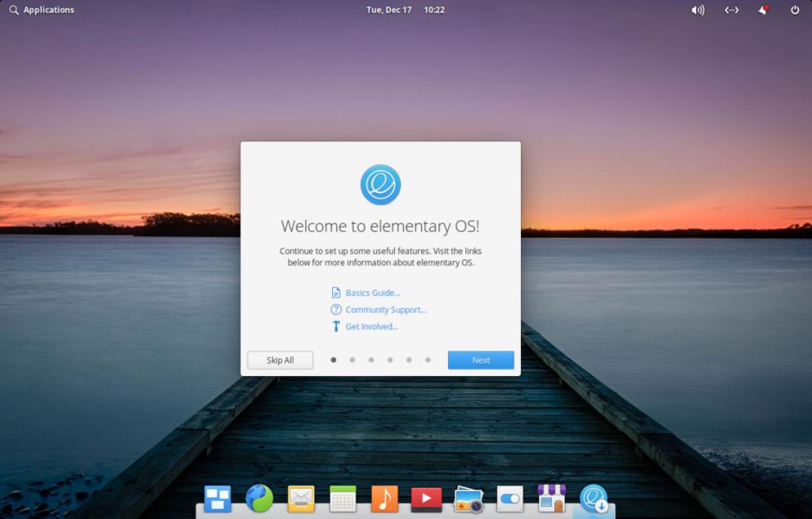Open the Applications menu
812x519 pixels.
(x=42, y=10)
